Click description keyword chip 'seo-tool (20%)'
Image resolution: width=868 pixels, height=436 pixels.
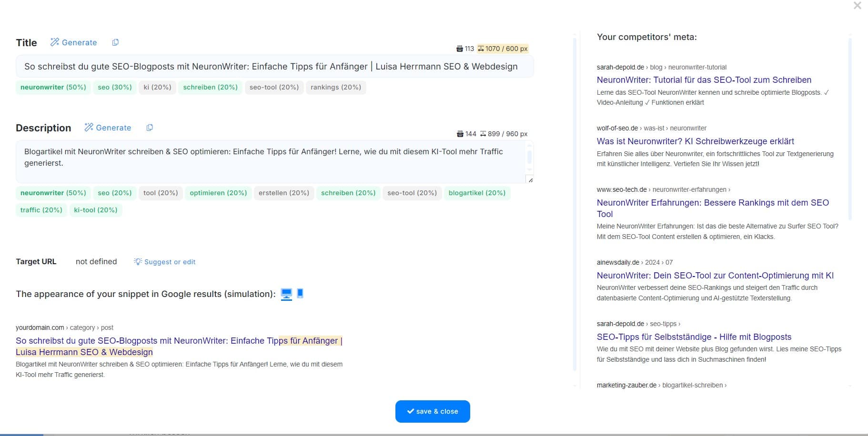click(x=412, y=193)
